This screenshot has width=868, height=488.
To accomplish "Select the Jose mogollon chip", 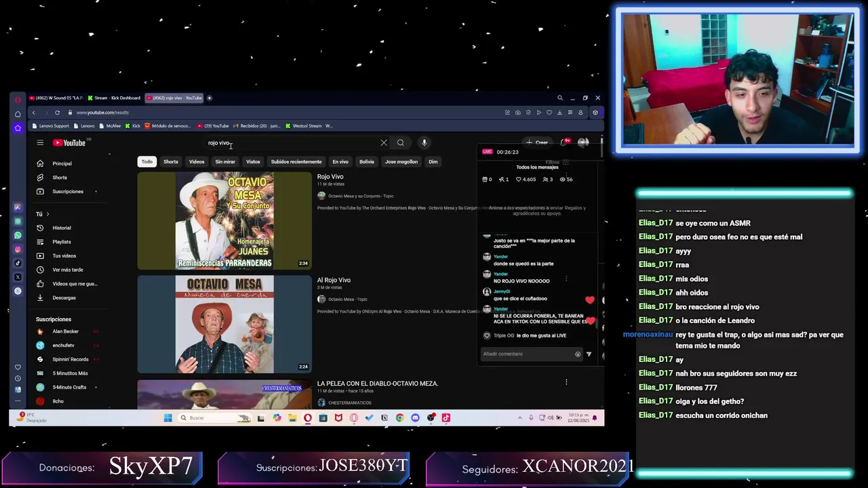I will (401, 162).
